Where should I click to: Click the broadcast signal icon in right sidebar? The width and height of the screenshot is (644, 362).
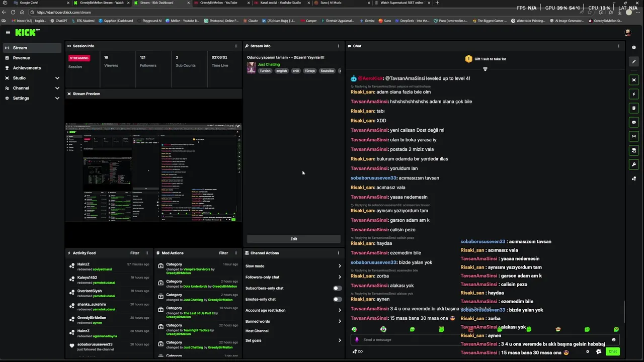pos(634,136)
